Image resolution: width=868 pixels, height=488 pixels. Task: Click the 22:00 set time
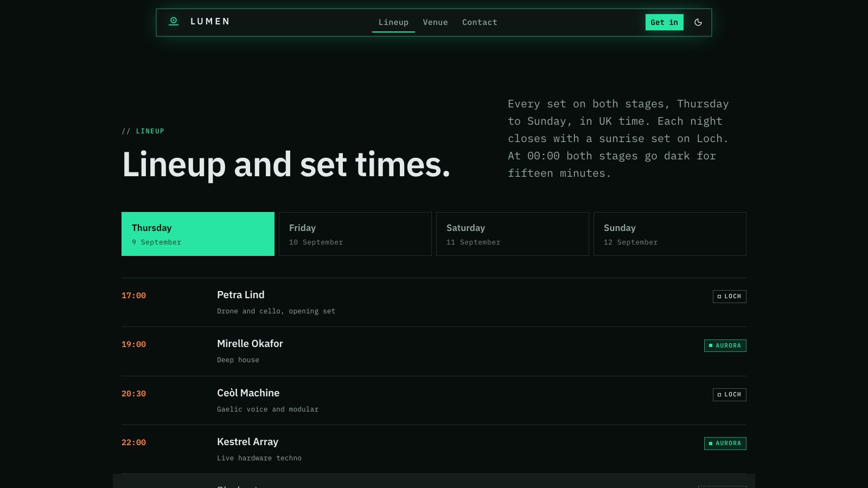coord(133,442)
